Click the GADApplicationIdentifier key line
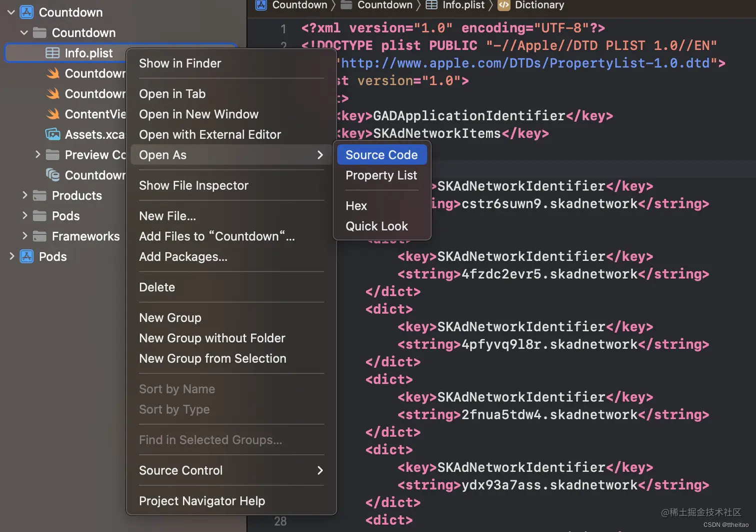The width and height of the screenshot is (756, 532). (474, 116)
